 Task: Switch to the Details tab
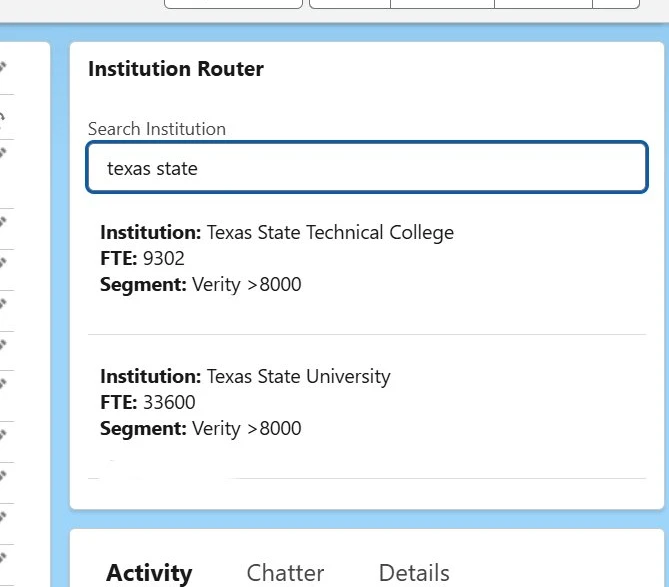(x=414, y=572)
